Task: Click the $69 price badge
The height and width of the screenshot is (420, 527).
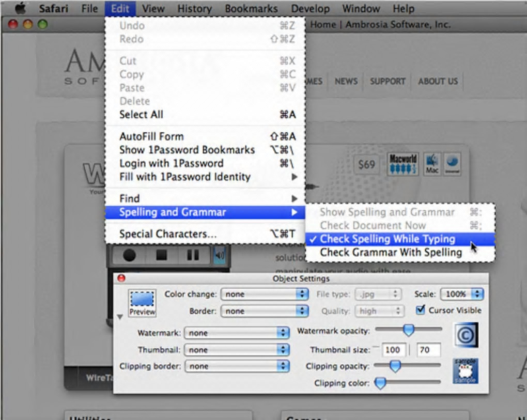Action: [366, 164]
